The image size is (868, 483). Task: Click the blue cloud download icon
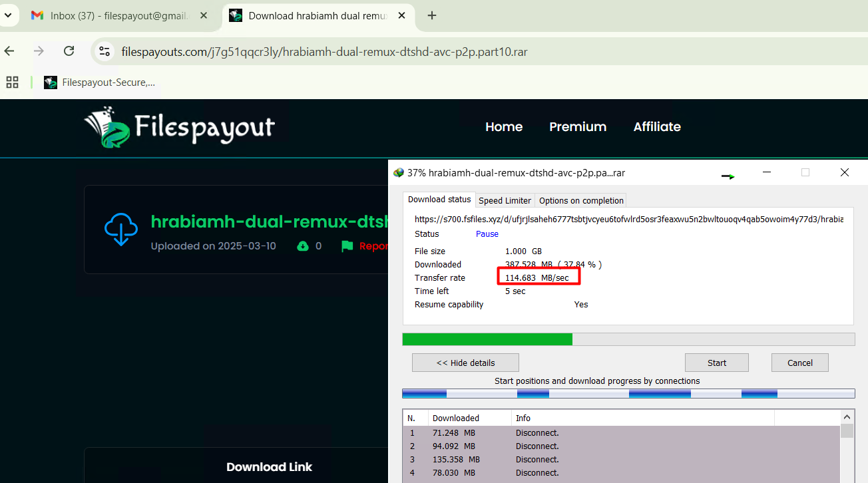(121, 230)
